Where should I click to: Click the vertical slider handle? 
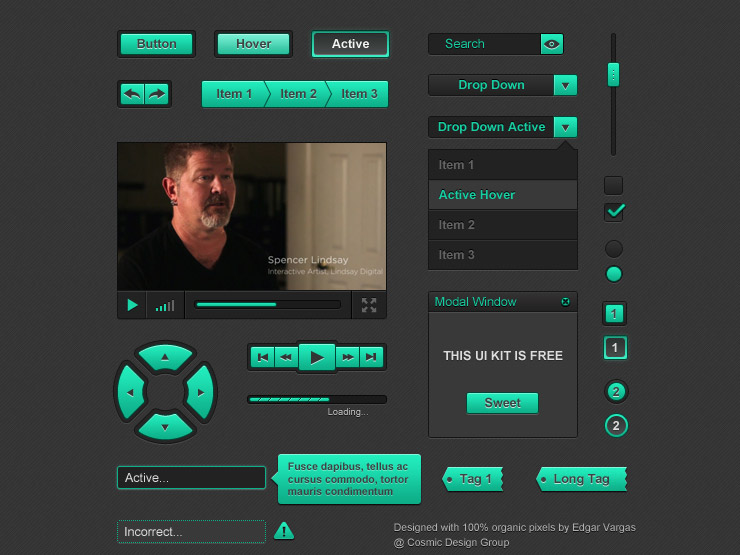pyautogui.click(x=614, y=75)
